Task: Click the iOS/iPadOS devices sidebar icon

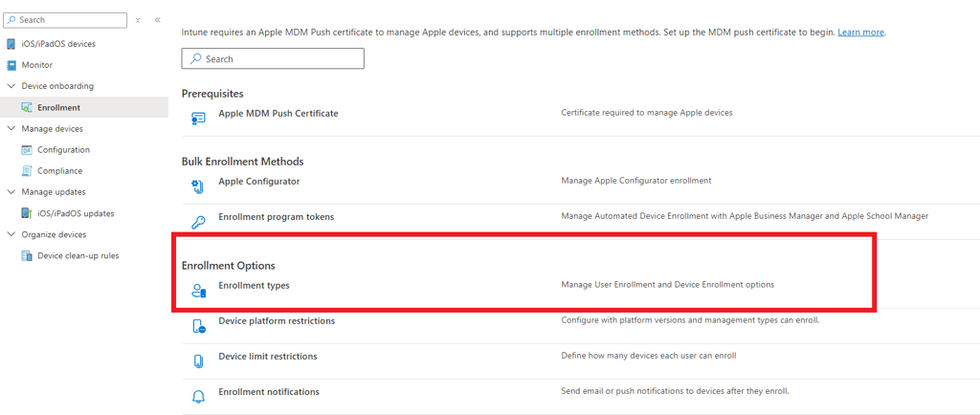Action: (x=11, y=44)
